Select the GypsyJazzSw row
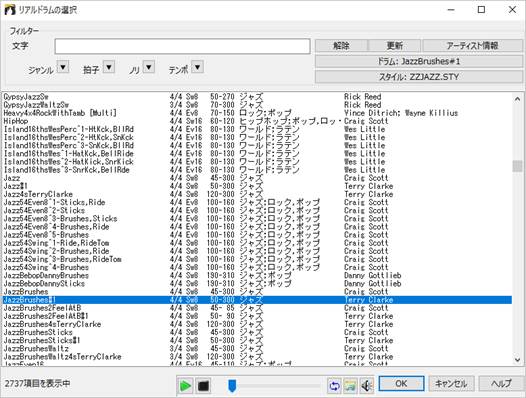 tap(257, 97)
